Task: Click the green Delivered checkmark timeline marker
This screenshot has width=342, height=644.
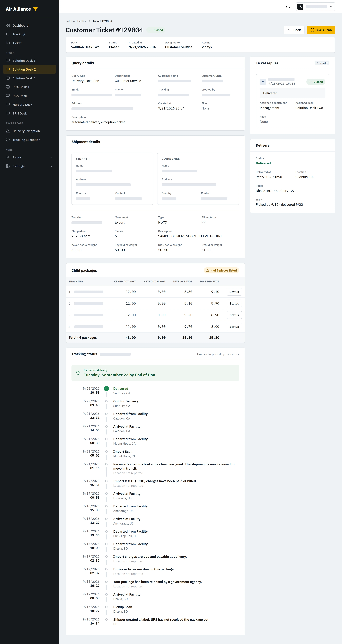Action: [106, 389]
